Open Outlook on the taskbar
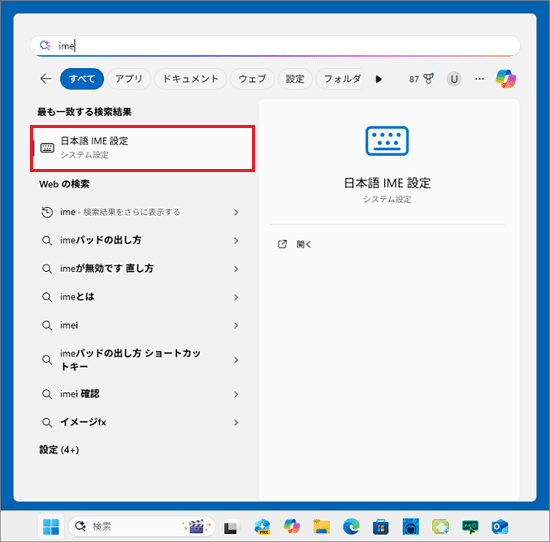Viewport: 550px width, 542px height. pyautogui.click(x=500, y=527)
